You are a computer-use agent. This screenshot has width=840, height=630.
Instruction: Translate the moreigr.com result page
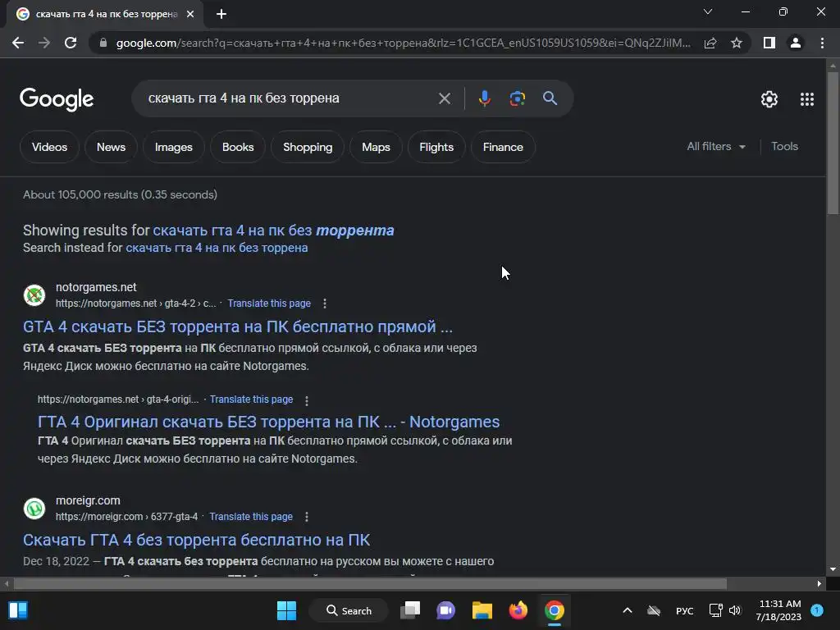pos(251,517)
